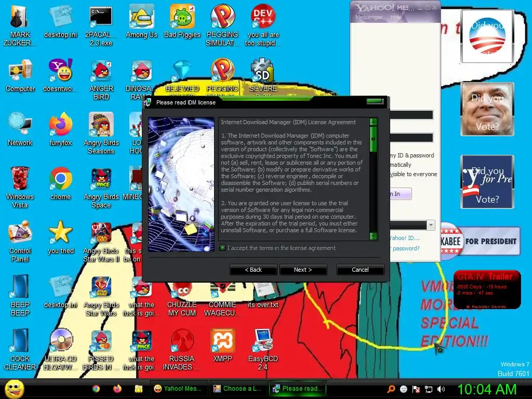Launch Chrome from the taskbar quick launch

pos(96,389)
